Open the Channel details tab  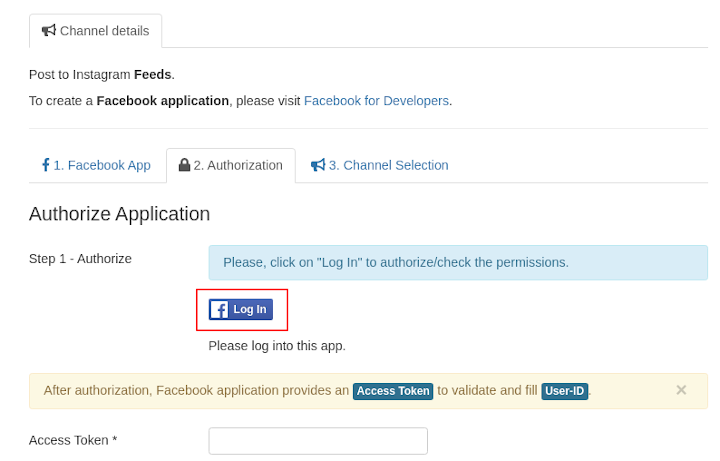click(x=96, y=31)
